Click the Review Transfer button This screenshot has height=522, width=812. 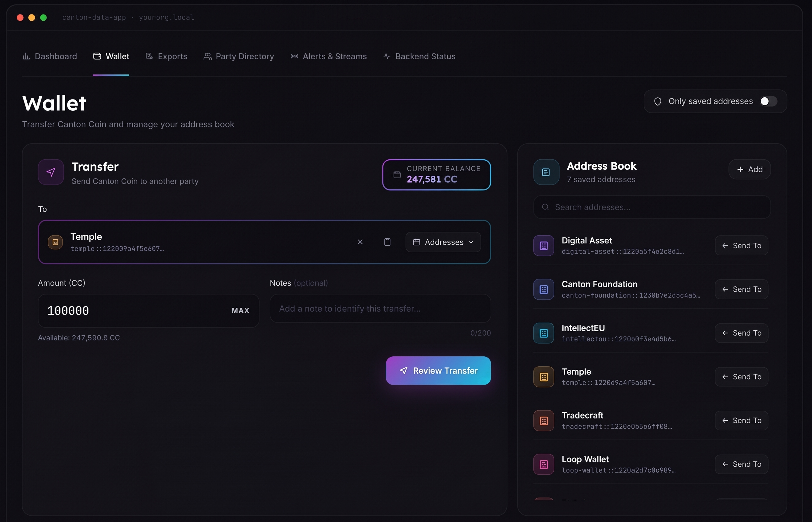[438, 370]
